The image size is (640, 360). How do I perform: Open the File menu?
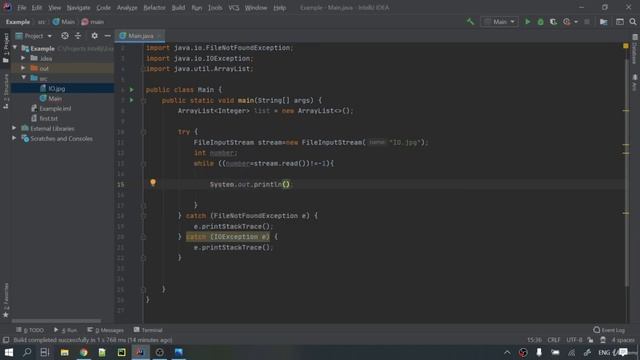22,8
